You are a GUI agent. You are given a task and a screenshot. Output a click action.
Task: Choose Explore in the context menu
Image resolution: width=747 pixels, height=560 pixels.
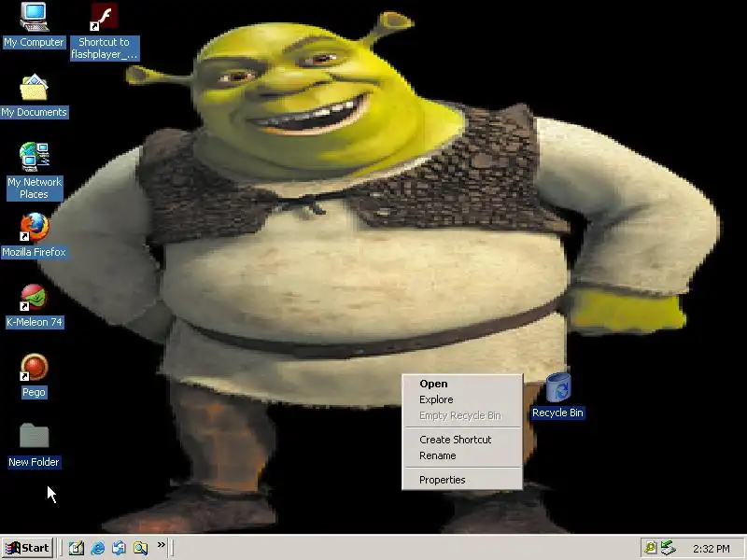tap(462, 399)
